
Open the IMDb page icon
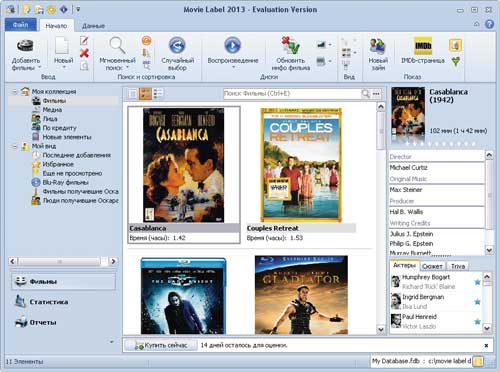tap(423, 46)
